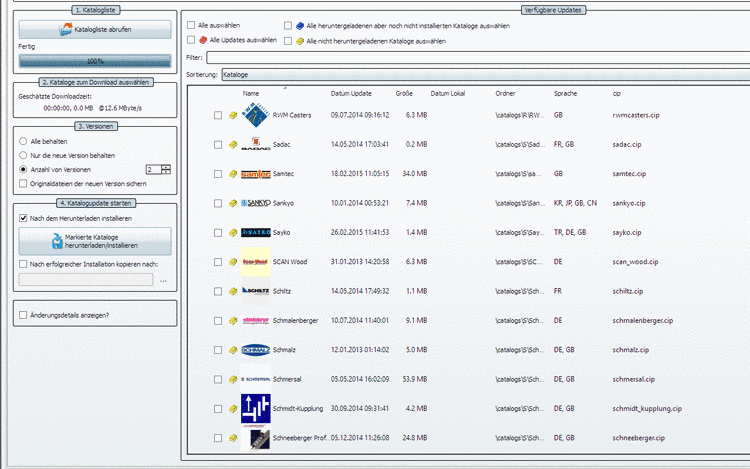Click into the Filter text field

coord(478,57)
